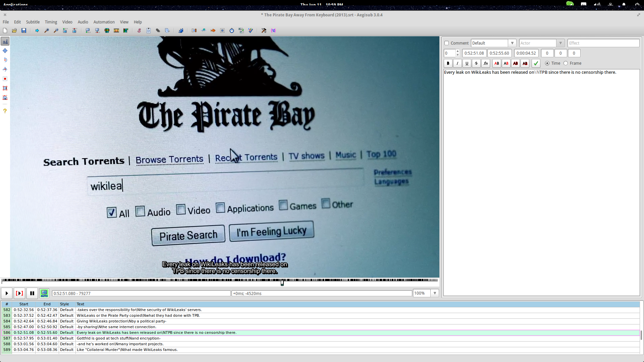Commit changes with green checkmark
The image size is (644, 362).
[x=536, y=63]
